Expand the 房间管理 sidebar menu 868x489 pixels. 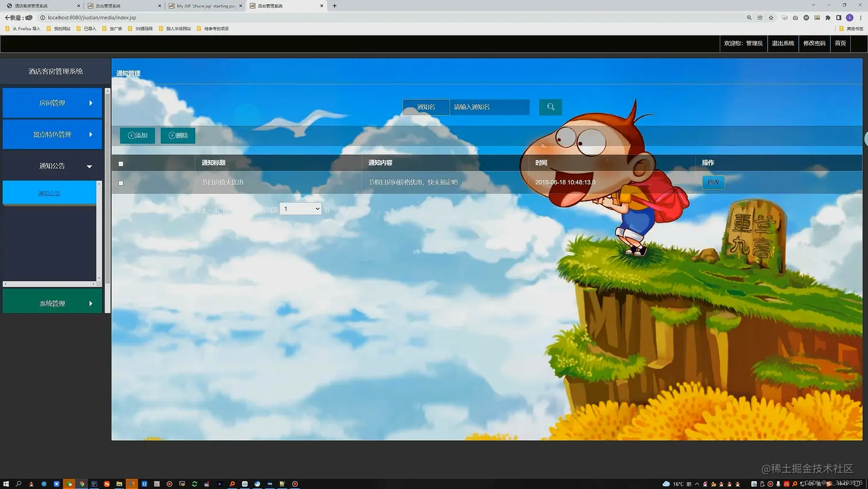pos(52,103)
